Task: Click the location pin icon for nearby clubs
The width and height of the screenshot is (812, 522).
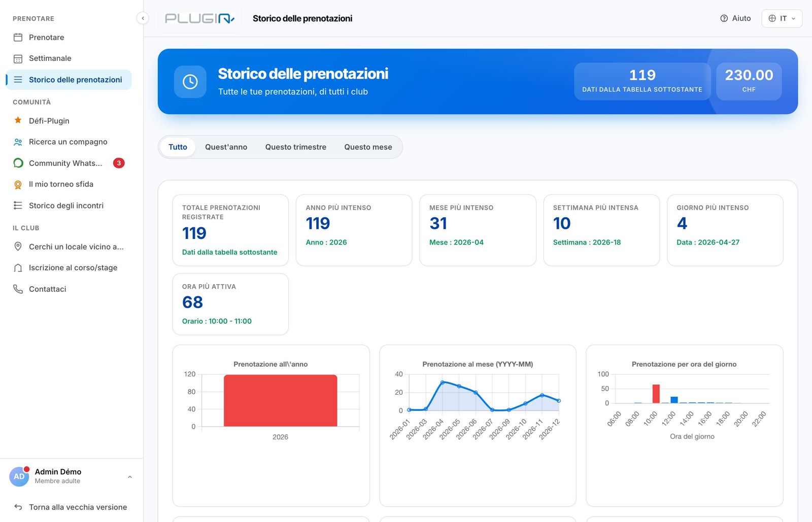Action: coord(18,247)
